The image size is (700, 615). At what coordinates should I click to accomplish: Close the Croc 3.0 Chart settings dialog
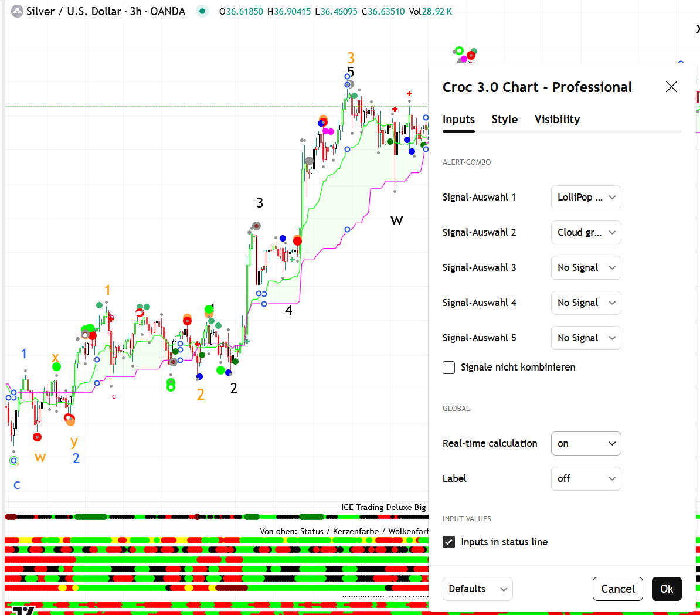[x=671, y=87]
